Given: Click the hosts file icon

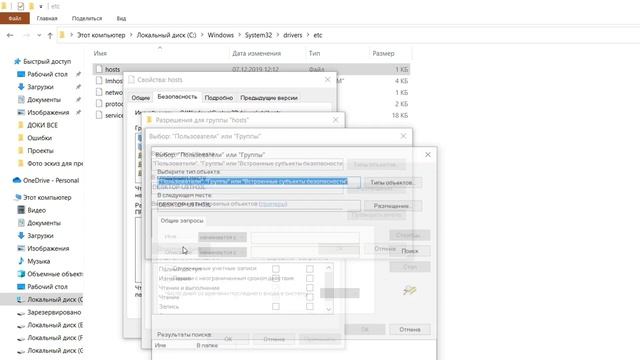Looking at the screenshot, I should (x=99, y=69).
